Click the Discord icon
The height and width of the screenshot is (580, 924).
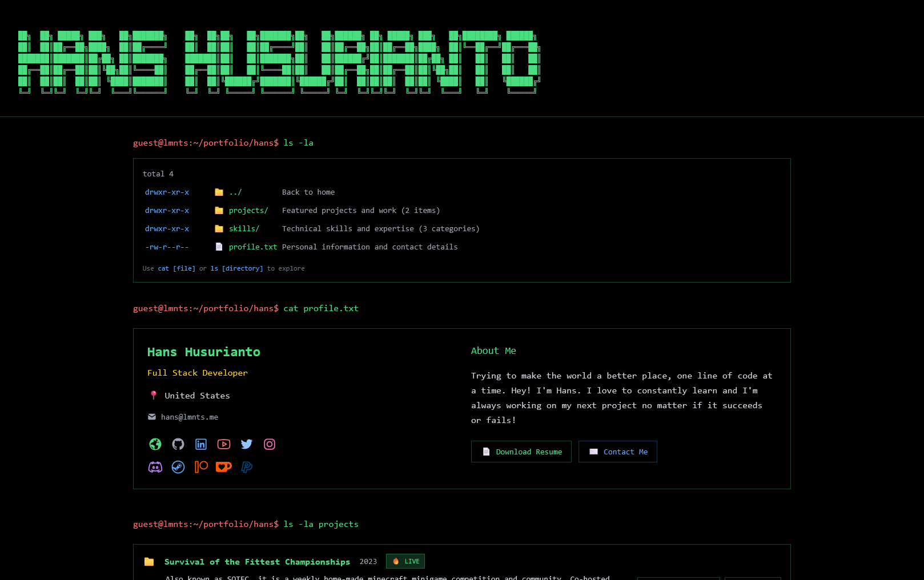[155, 467]
